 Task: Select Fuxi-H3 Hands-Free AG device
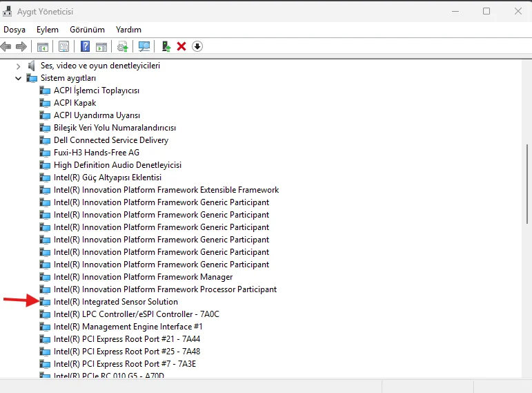pos(97,153)
